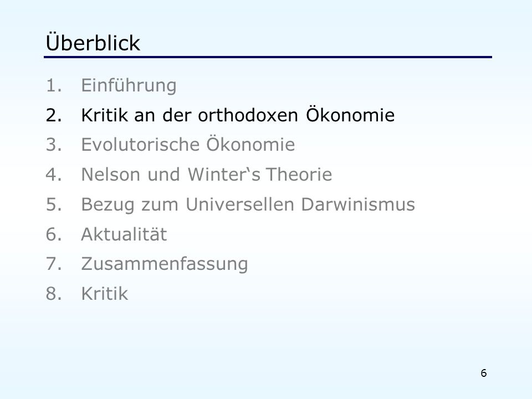
Task: Click the slide number 6
Action: click(484, 373)
